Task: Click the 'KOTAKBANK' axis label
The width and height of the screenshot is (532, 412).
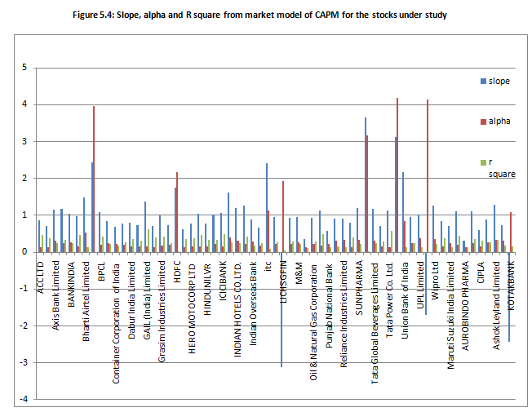Action: click(512, 286)
